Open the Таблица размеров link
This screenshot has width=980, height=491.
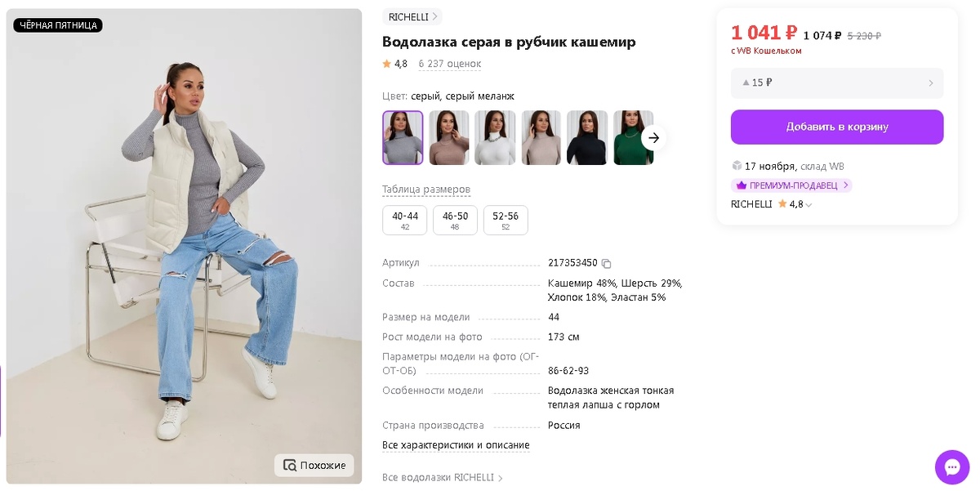pos(426,190)
